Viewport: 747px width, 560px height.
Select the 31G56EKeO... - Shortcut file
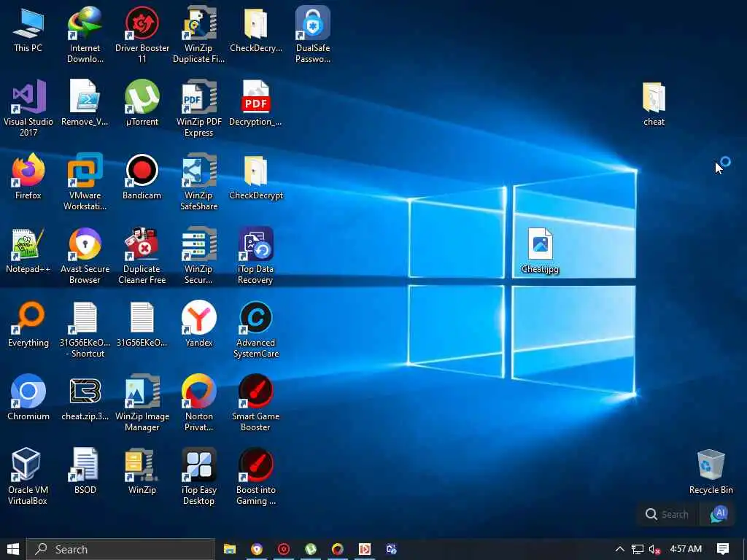point(85,318)
